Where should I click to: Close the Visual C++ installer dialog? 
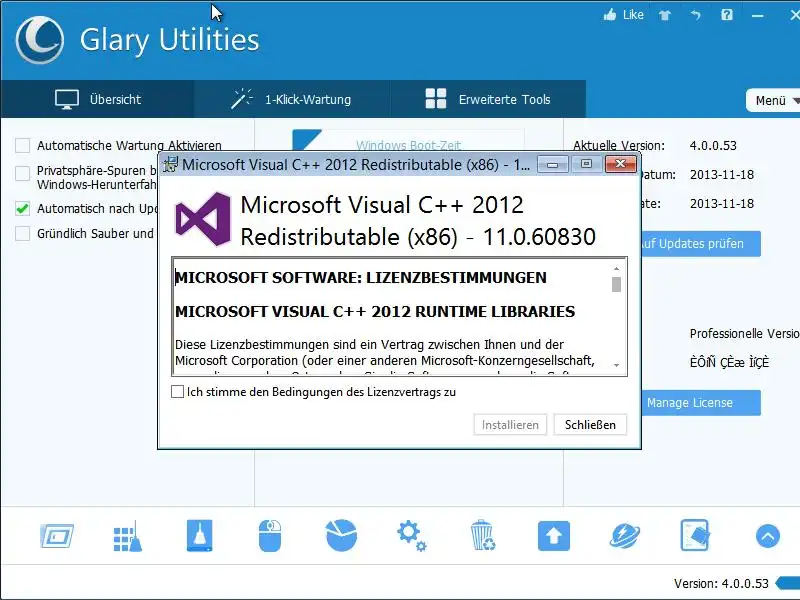click(x=620, y=164)
